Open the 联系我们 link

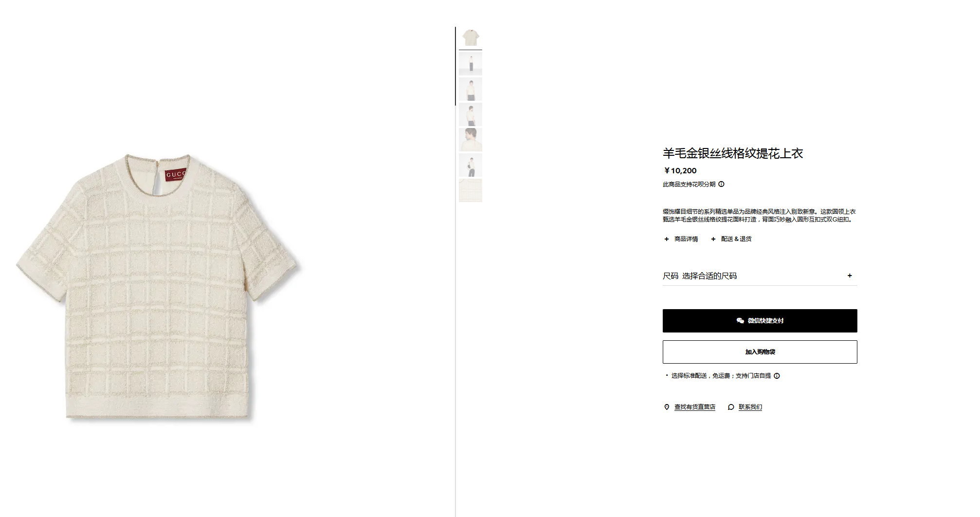750,407
